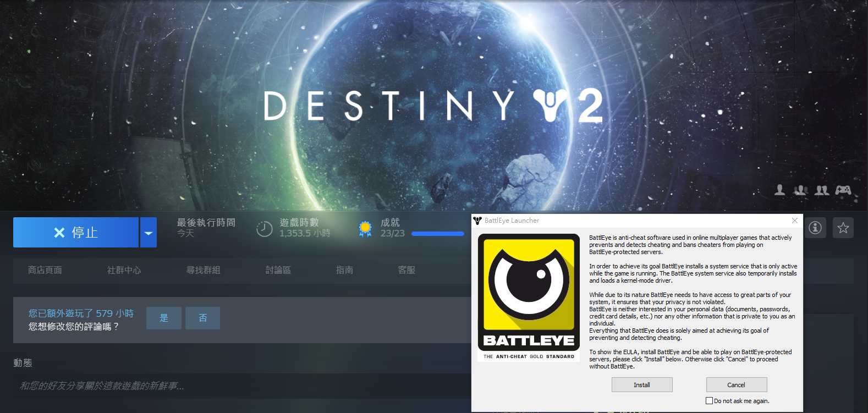The image size is (868, 413).
Task: Click the playtime clock icon
Action: [265, 229]
